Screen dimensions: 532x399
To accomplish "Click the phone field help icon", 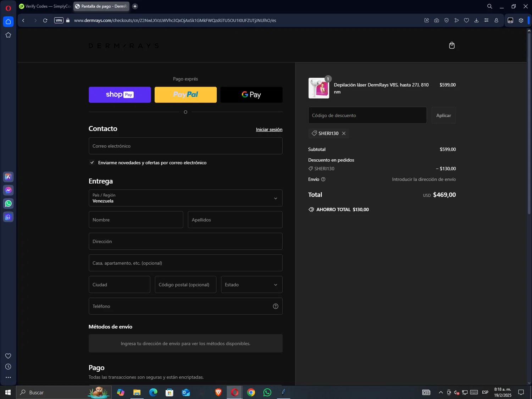I will 276,306.
